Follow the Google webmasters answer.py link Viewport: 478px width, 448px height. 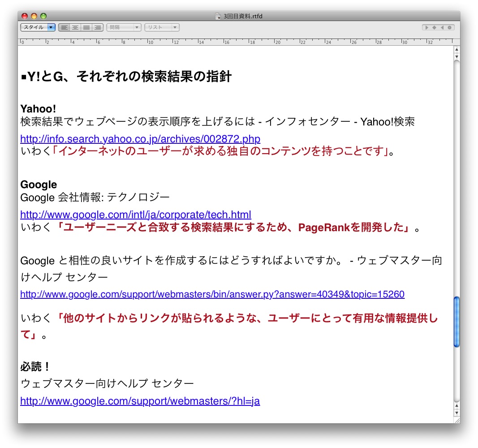(212, 294)
